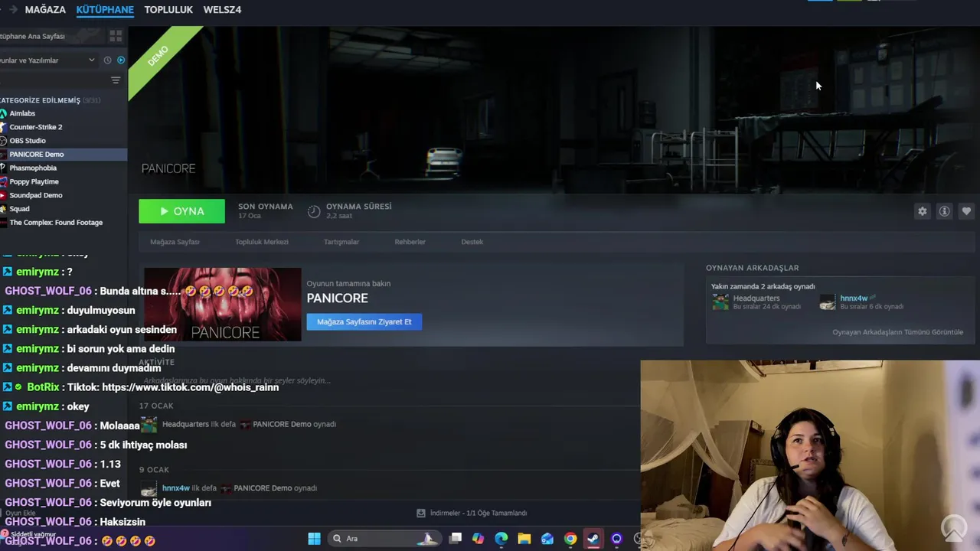
Task: Open the Mağaza Sayfası link tab
Action: (175, 242)
